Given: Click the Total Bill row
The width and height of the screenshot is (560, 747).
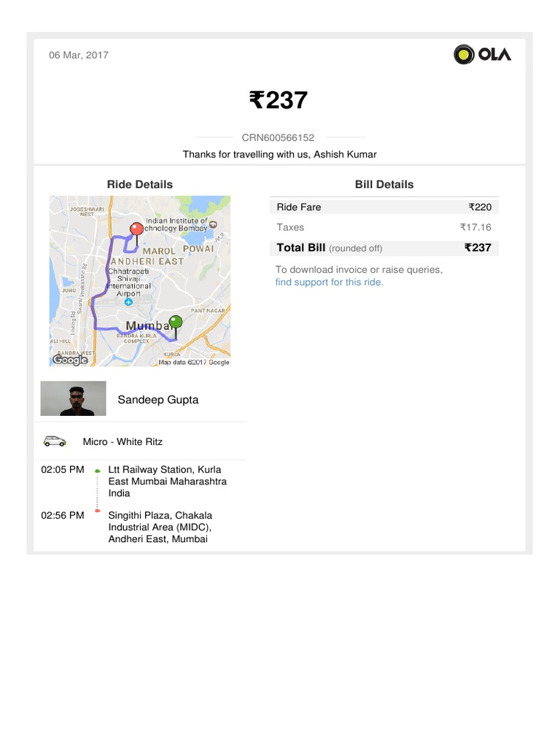Looking at the screenshot, I should [384, 248].
